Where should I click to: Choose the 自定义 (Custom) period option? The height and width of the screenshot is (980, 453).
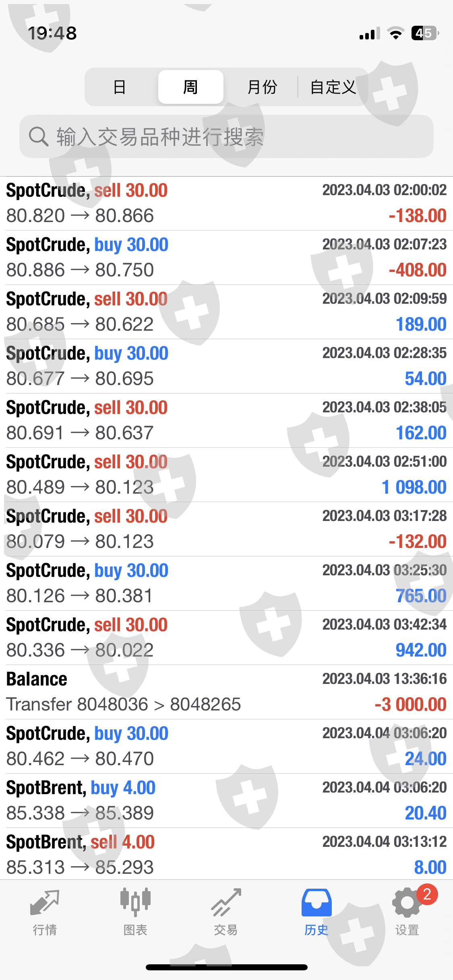[333, 87]
